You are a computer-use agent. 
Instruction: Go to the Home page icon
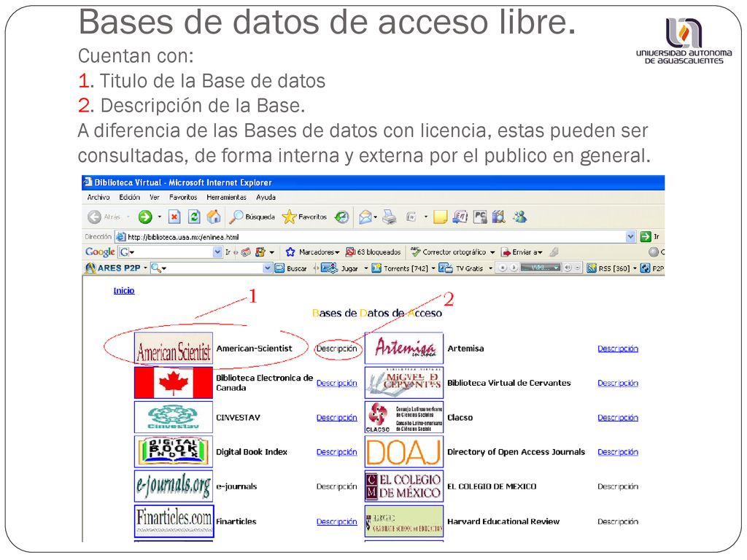click(214, 217)
